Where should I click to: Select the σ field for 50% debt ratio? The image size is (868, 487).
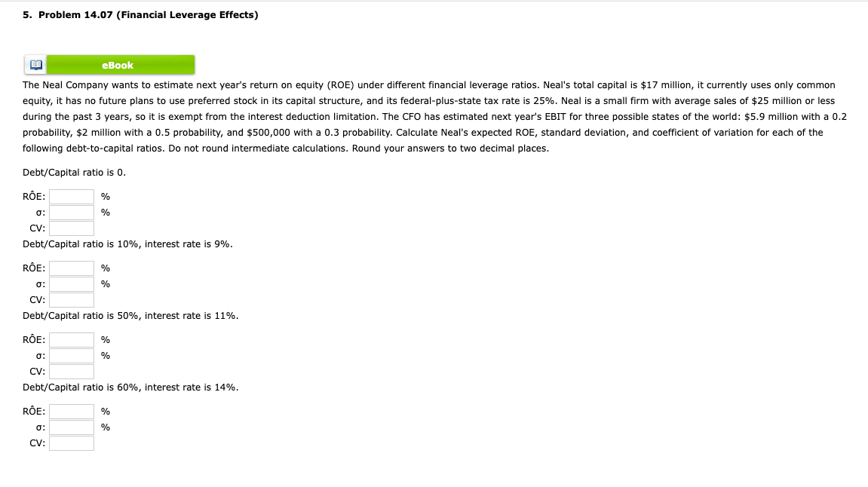pyautogui.click(x=71, y=355)
